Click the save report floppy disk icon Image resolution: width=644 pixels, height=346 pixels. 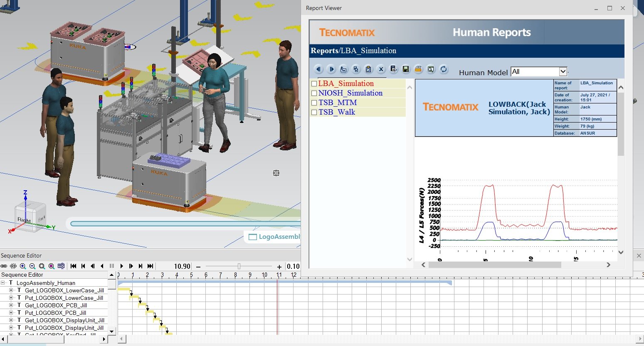pos(406,69)
